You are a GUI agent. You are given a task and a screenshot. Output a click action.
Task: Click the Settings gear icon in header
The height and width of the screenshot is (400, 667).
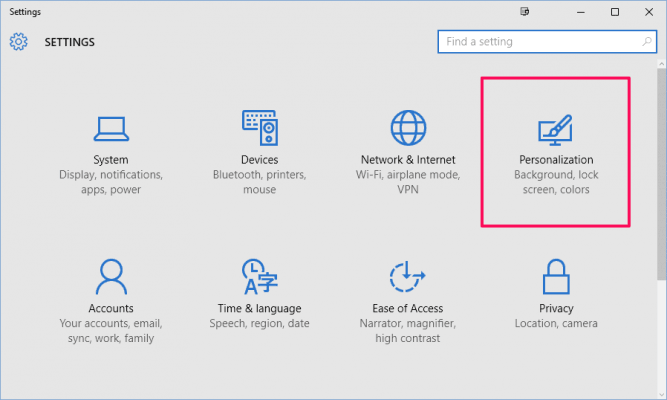coord(19,42)
